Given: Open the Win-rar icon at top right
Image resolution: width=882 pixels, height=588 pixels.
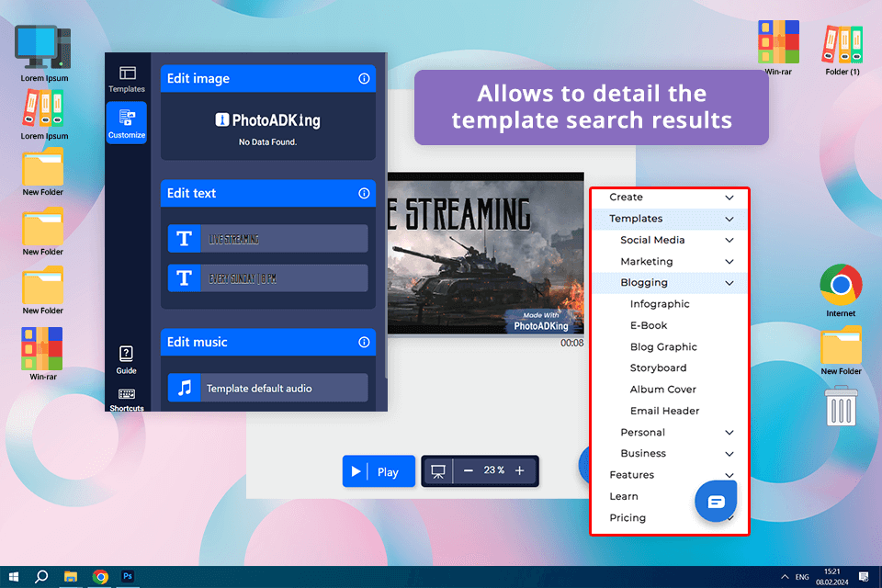Looking at the screenshot, I should (x=778, y=48).
